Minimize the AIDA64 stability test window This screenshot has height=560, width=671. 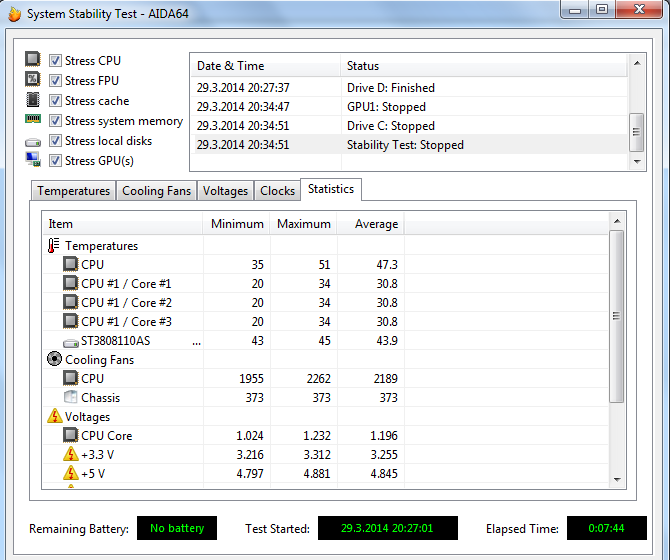[575, 10]
